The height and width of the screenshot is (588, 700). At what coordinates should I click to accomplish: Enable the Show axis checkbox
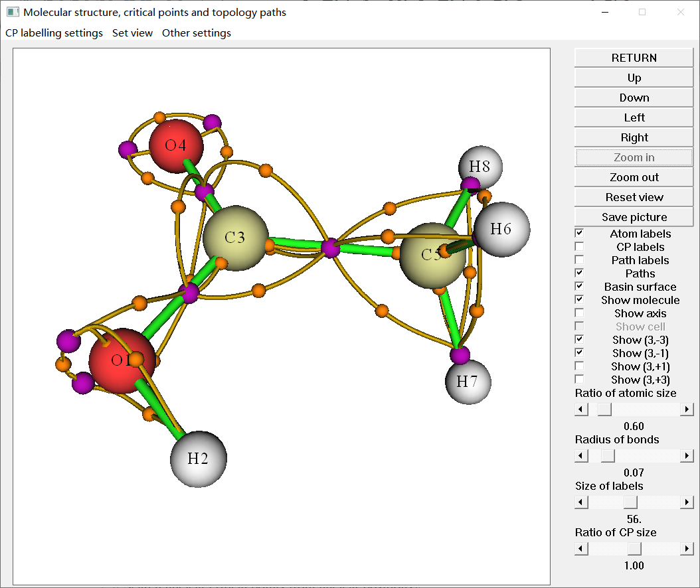(579, 313)
